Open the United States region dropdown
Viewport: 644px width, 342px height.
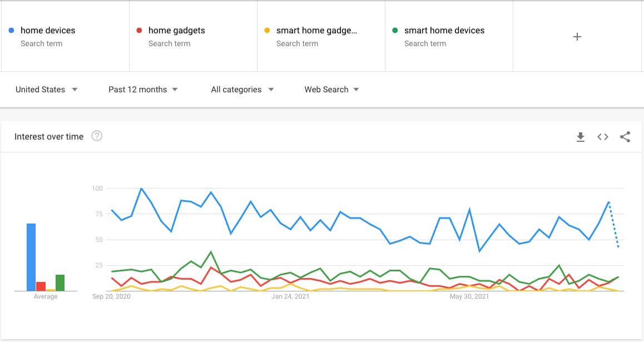(x=46, y=90)
